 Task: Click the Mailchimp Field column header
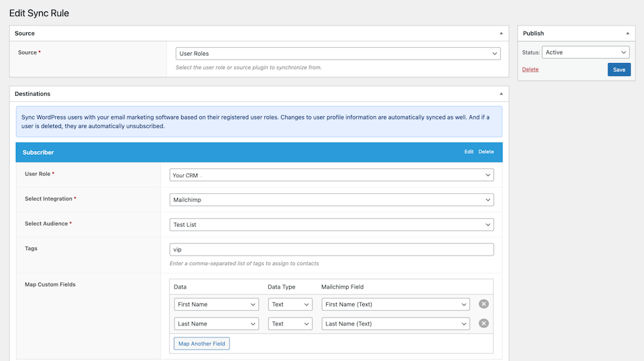click(342, 287)
